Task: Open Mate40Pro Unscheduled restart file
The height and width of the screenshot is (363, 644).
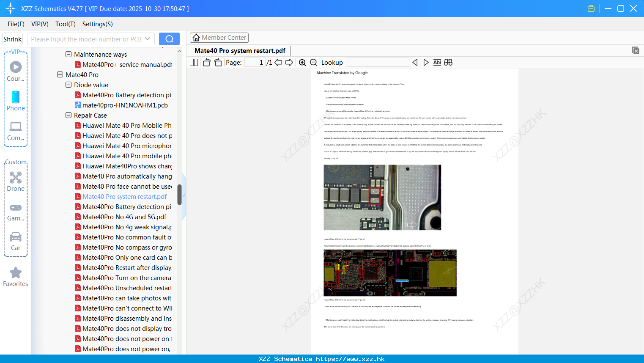Action: pos(123,288)
